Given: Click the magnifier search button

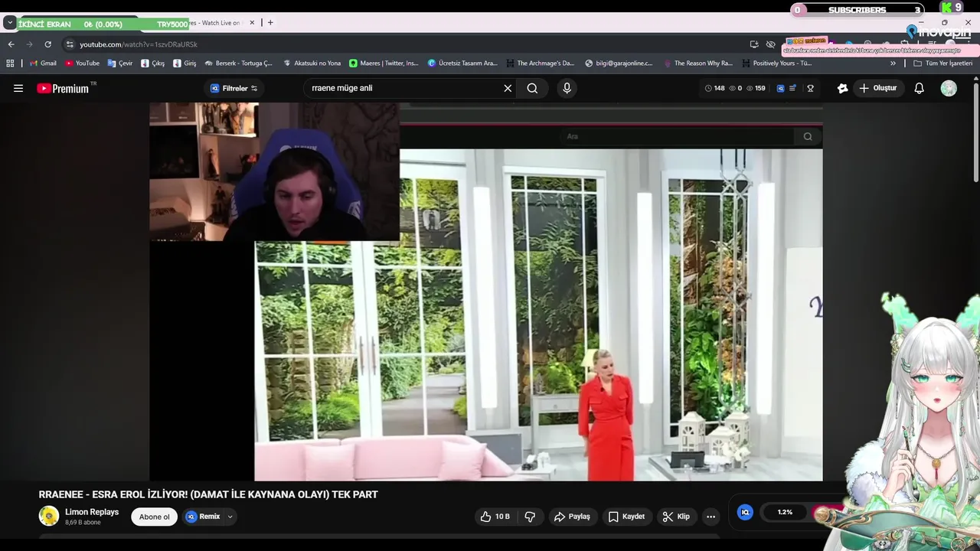Looking at the screenshot, I should point(532,88).
